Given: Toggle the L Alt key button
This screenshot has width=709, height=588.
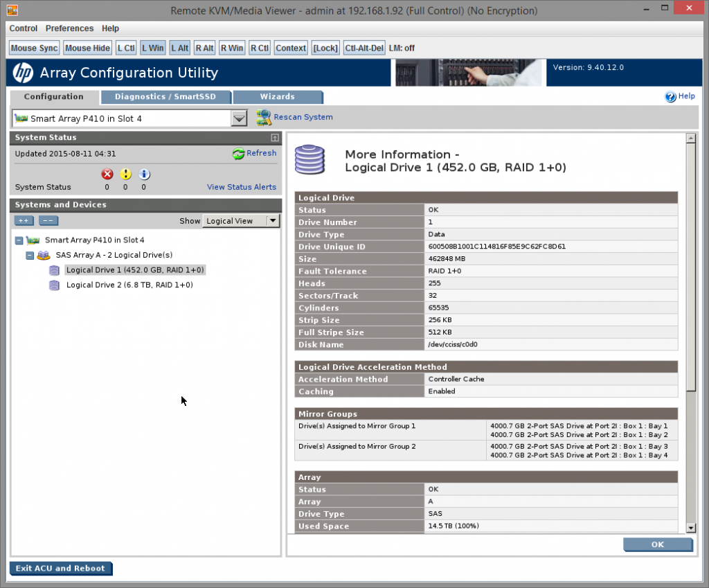Looking at the screenshot, I should point(179,48).
